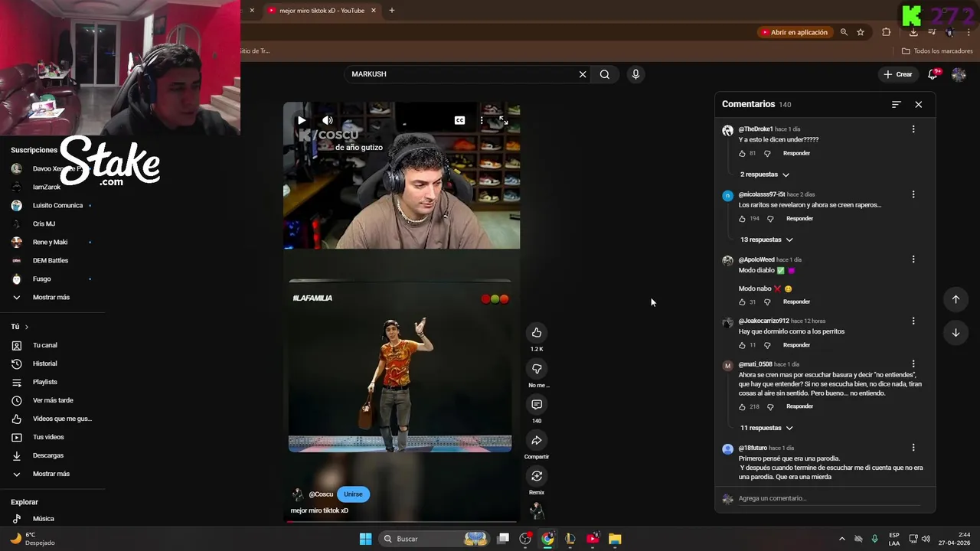Screen dimensions: 980x551
Task: Like the Short with thumbs-up icon
Action: pyautogui.click(x=537, y=332)
